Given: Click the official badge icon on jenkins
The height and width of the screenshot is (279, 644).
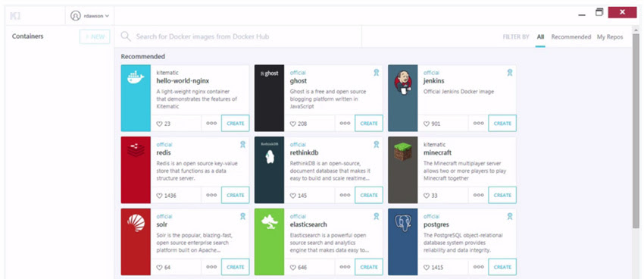Looking at the screenshot, I should (510, 73).
